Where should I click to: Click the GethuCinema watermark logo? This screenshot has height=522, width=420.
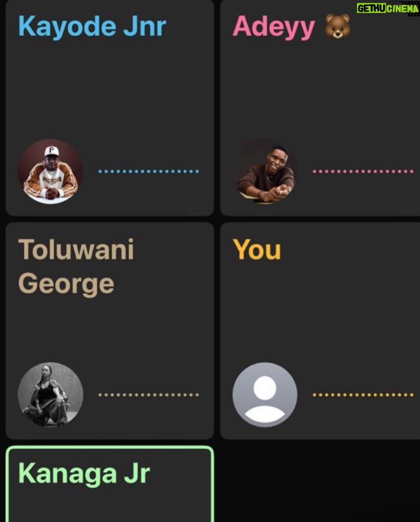click(x=388, y=8)
